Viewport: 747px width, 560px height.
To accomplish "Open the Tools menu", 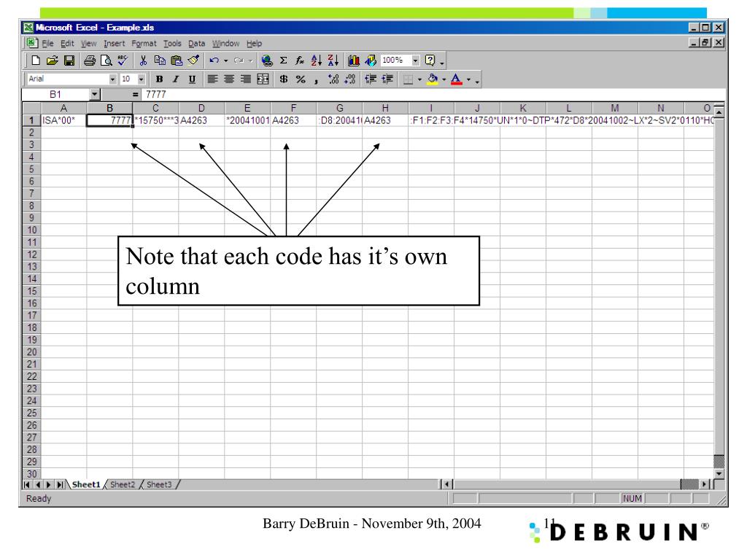I will [x=172, y=44].
